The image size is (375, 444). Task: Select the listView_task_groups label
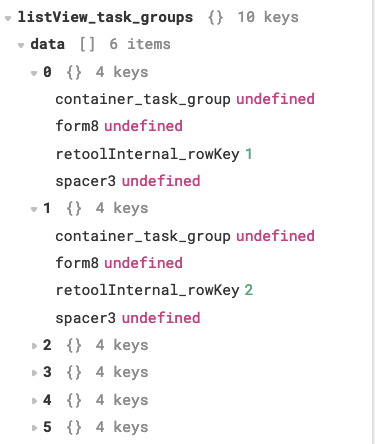click(105, 17)
